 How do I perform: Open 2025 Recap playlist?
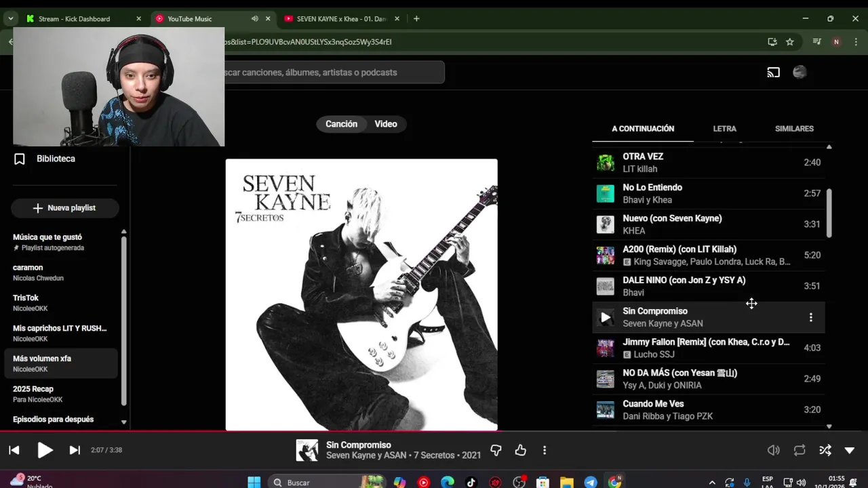click(61, 394)
